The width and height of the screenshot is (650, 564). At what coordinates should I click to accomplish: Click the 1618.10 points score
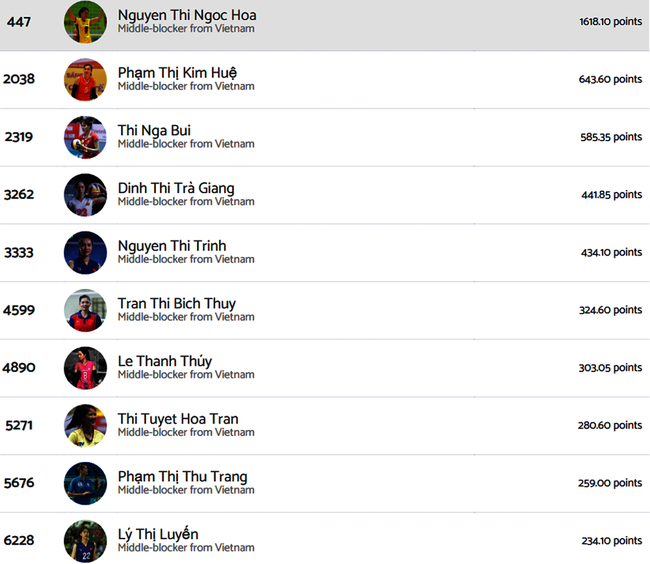[x=610, y=22]
